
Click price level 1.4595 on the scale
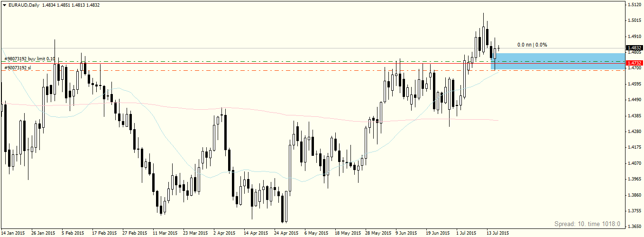[635, 84]
